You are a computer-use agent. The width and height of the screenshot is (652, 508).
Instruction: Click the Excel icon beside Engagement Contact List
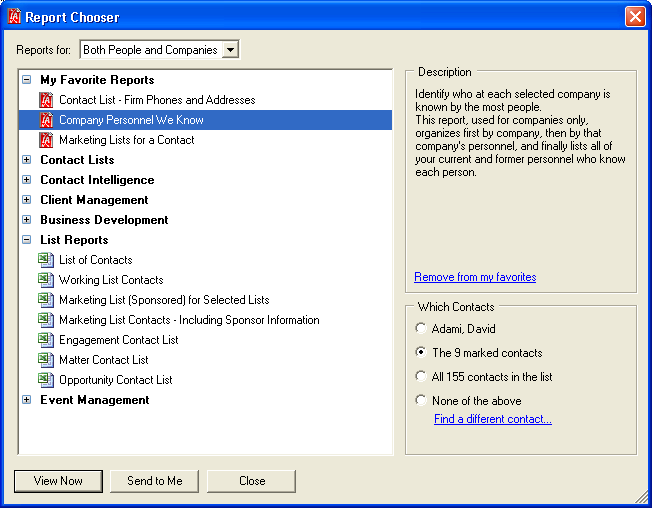(46, 340)
